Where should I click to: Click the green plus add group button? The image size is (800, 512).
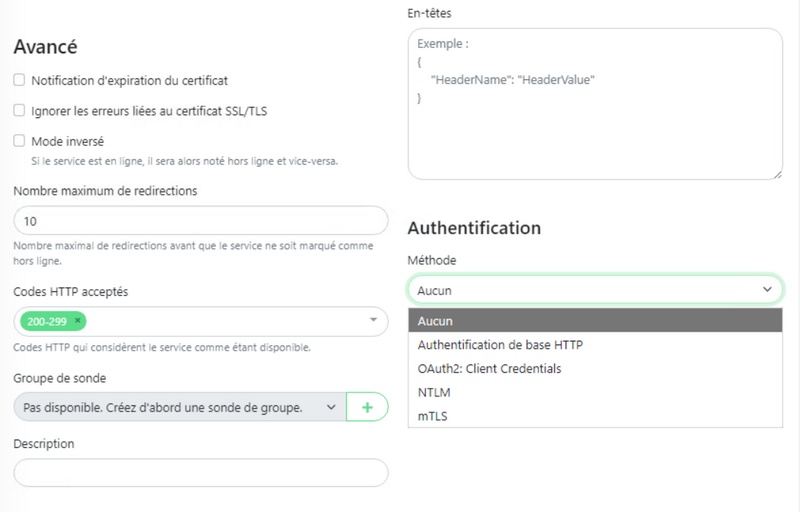pos(367,407)
